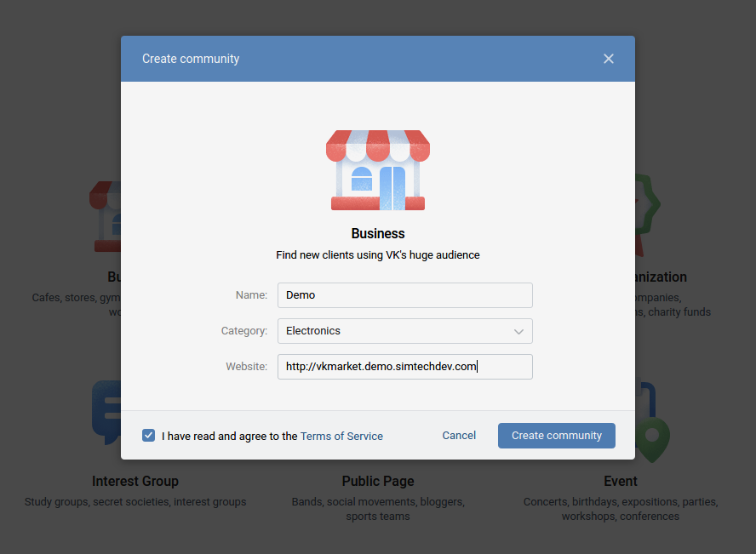Focus the Website URL input field
Image resolution: width=756 pixels, height=554 pixels.
point(405,367)
